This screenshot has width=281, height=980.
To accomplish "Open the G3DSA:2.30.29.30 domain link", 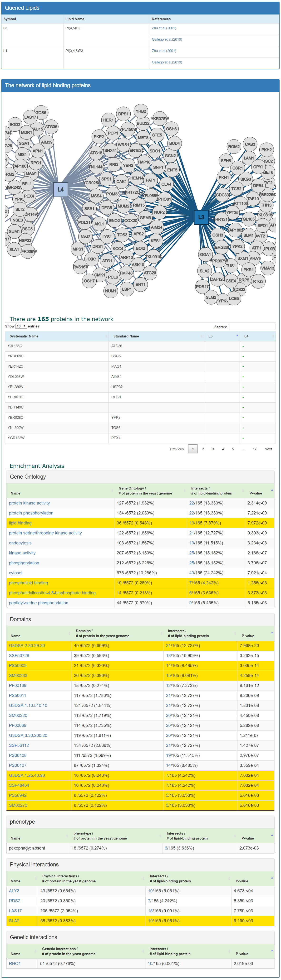I will [27, 646].
